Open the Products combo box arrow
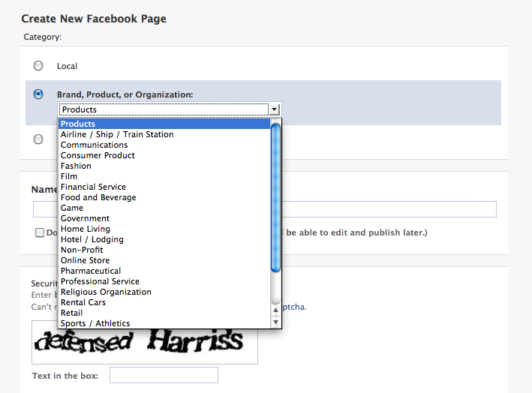 [274, 109]
